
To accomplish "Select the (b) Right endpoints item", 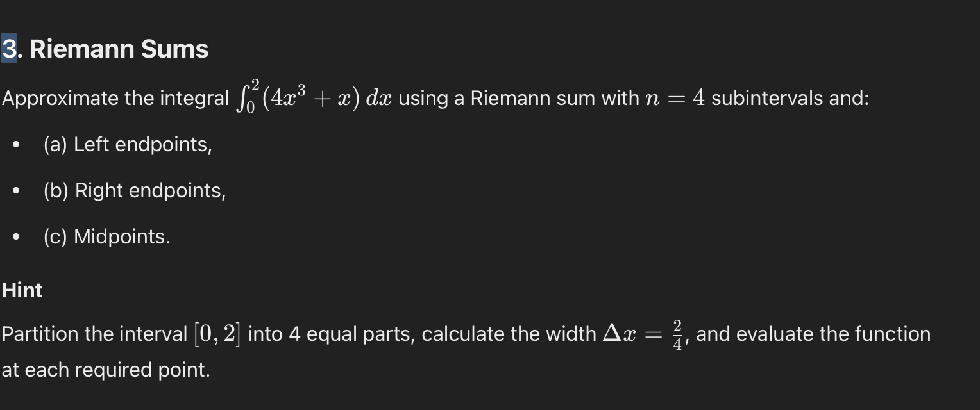I will [x=135, y=191].
